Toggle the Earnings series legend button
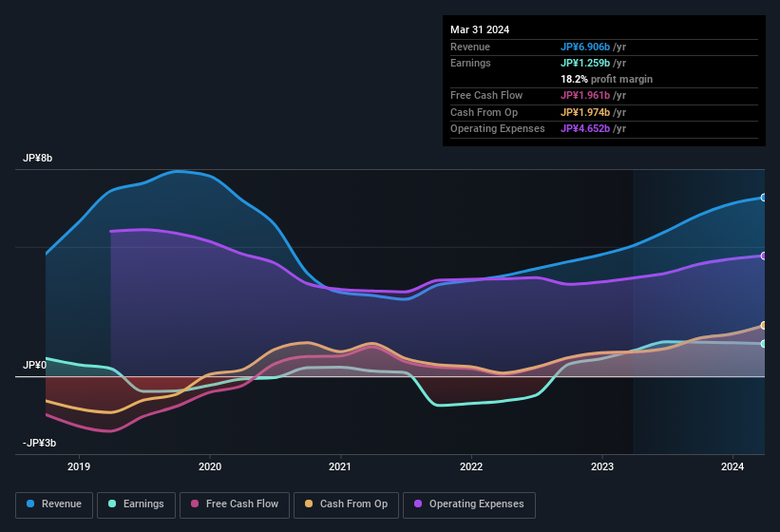The height and width of the screenshot is (532, 780). click(136, 504)
